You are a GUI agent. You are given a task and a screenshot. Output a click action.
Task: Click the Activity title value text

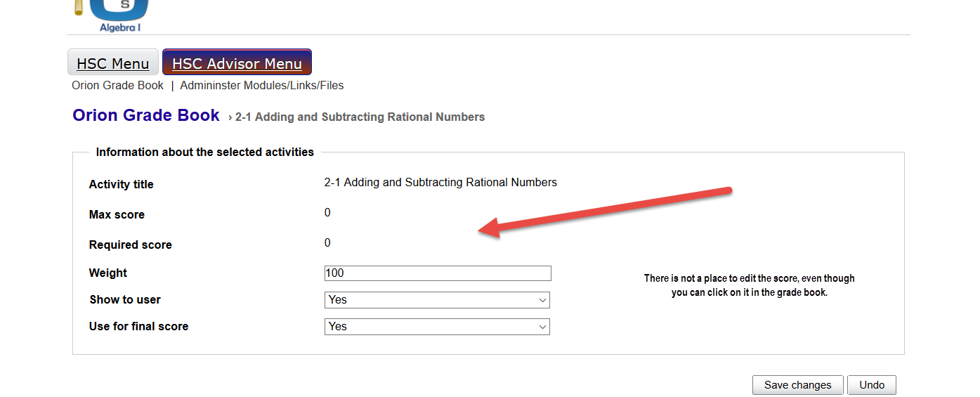440,183
